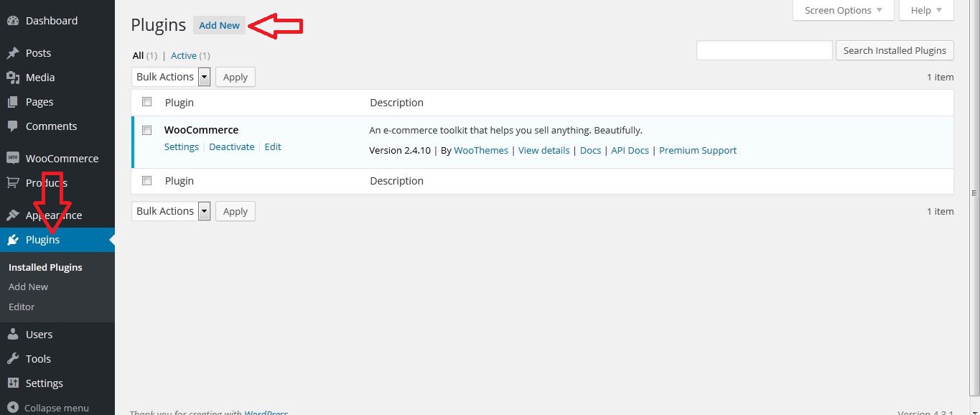
Task: Click the Media icon in sidebar
Action: click(x=12, y=78)
